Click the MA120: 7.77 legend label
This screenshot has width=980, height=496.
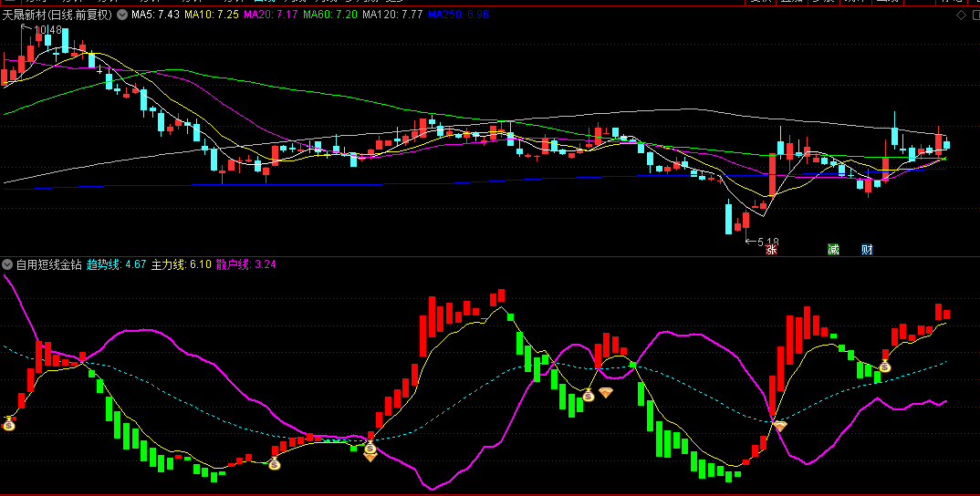[391, 15]
